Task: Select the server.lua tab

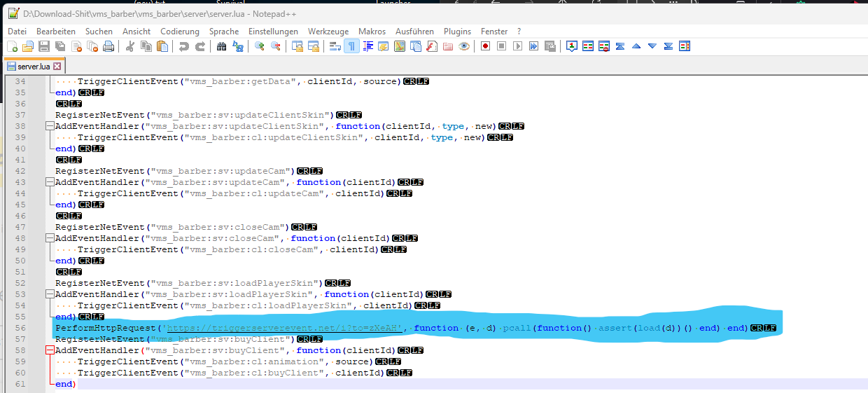Action: [x=34, y=66]
